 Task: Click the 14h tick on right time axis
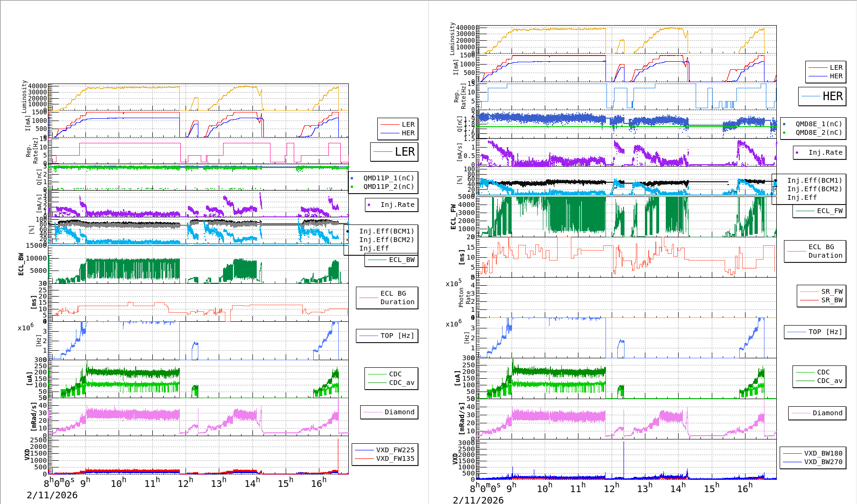click(677, 488)
